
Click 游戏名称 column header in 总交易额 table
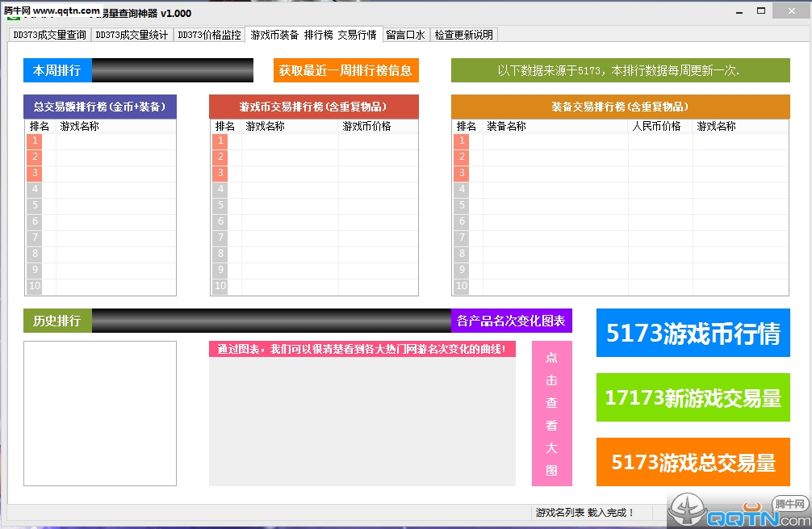115,127
